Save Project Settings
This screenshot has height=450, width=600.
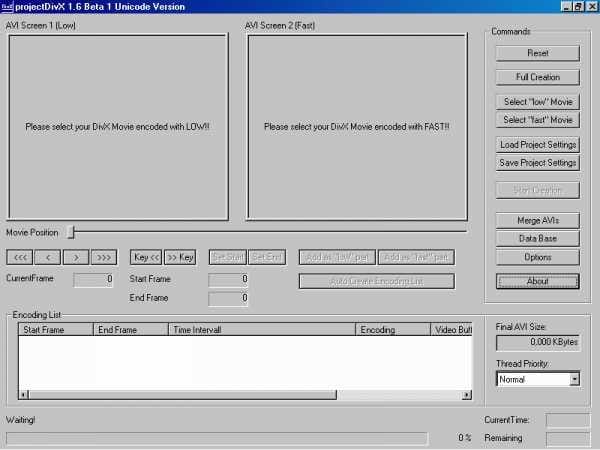tap(538, 163)
